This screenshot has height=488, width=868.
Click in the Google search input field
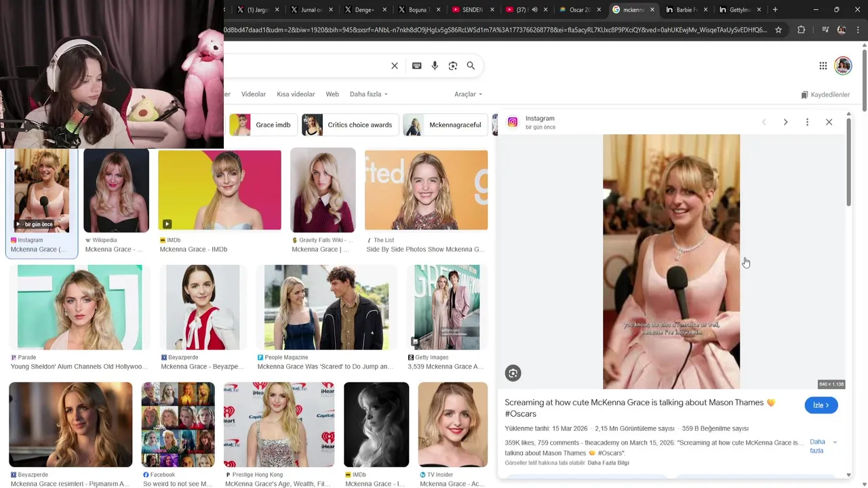coord(305,66)
